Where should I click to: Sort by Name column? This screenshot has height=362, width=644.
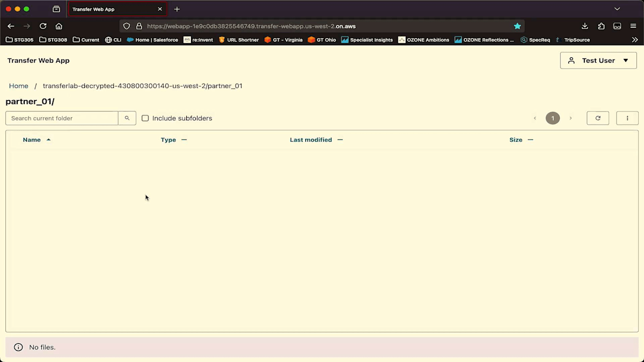[x=36, y=139]
